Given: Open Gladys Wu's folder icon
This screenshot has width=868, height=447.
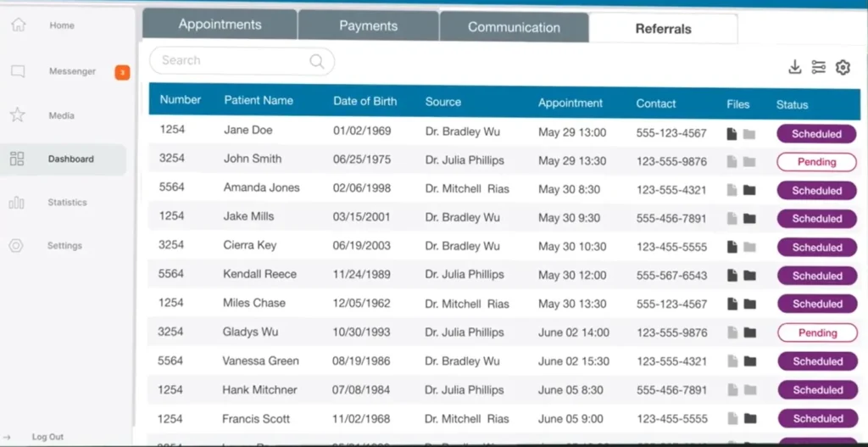Looking at the screenshot, I should [x=750, y=332].
